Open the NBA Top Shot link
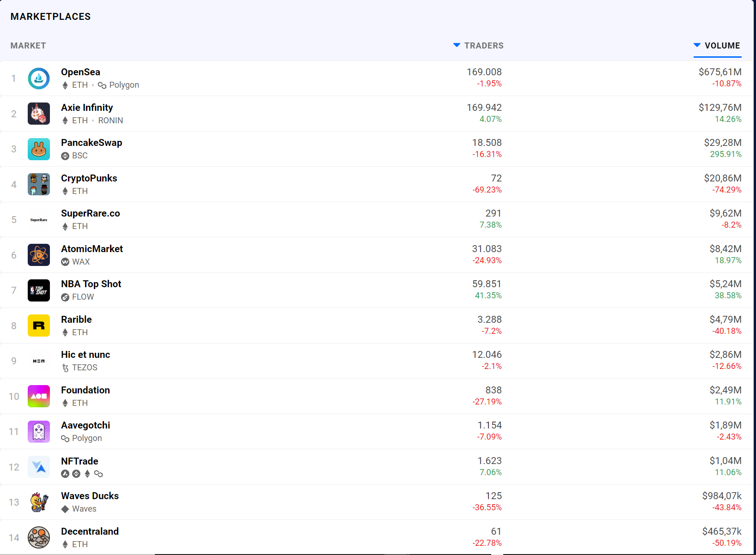The height and width of the screenshot is (555, 756). point(91,284)
